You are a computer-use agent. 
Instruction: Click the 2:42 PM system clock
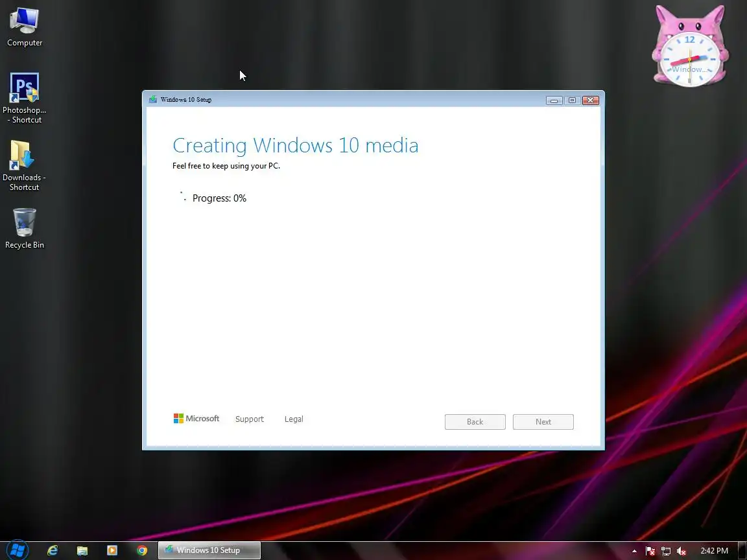click(x=714, y=550)
